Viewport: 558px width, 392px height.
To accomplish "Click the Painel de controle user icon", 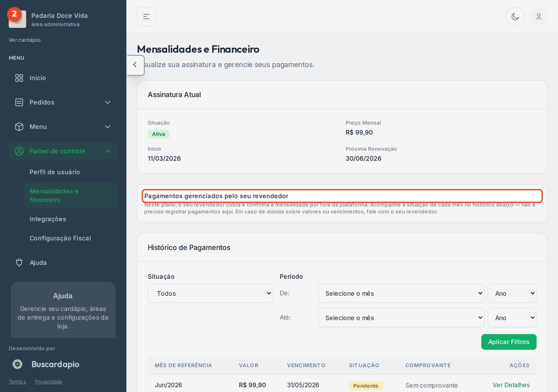I will pos(19,151).
